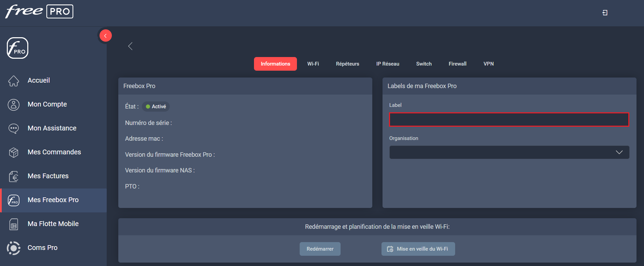The image size is (644, 266).
Task: Click the Label text input field
Action: (509, 120)
